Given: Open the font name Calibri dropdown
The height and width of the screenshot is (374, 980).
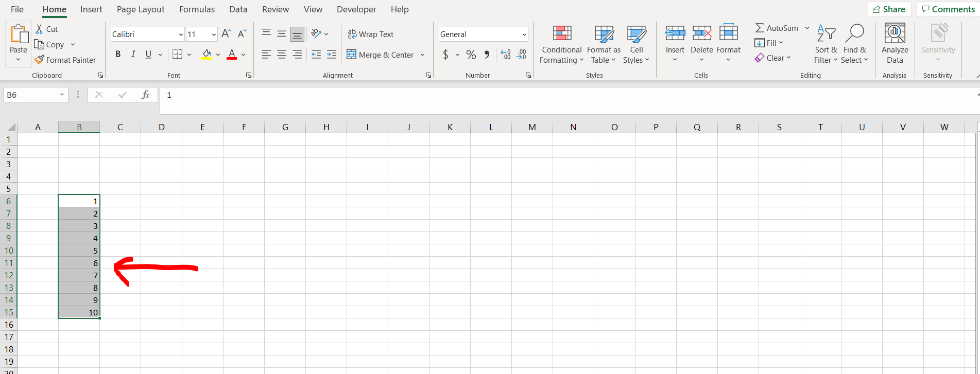Looking at the screenshot, I should pos(181,34).
